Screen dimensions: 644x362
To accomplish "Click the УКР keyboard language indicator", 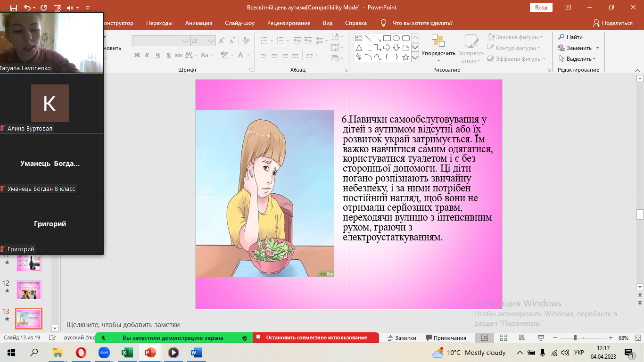I will click(x=579, y=353).
